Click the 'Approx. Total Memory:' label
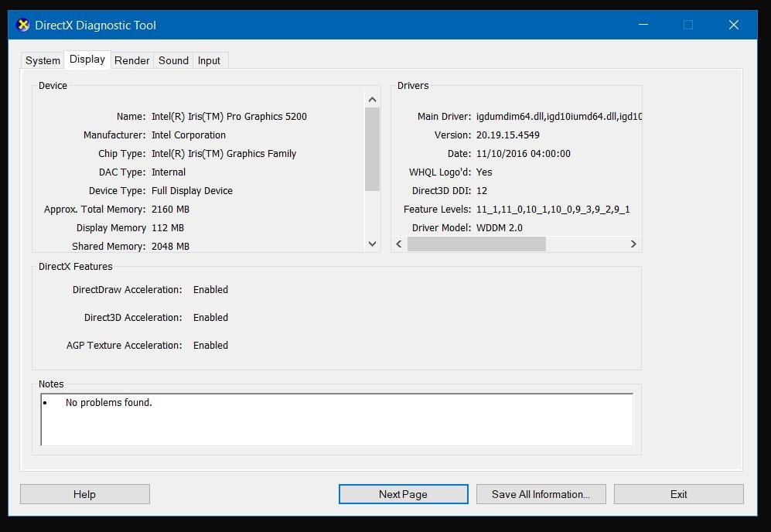 tap(94, 210)
